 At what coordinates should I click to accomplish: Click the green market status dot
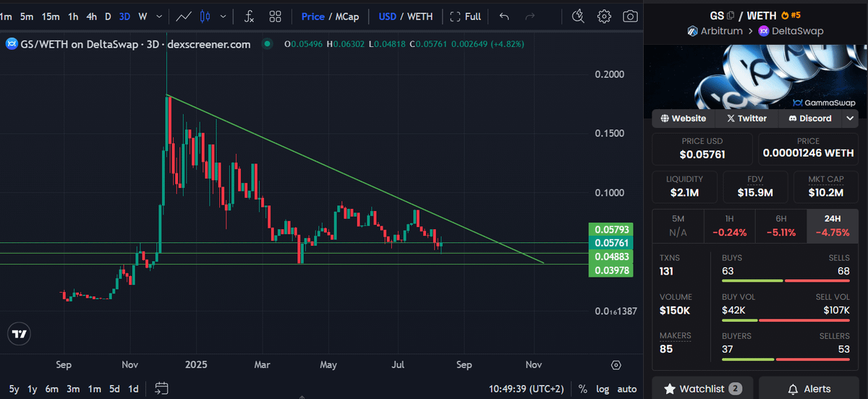coord(267,44)
